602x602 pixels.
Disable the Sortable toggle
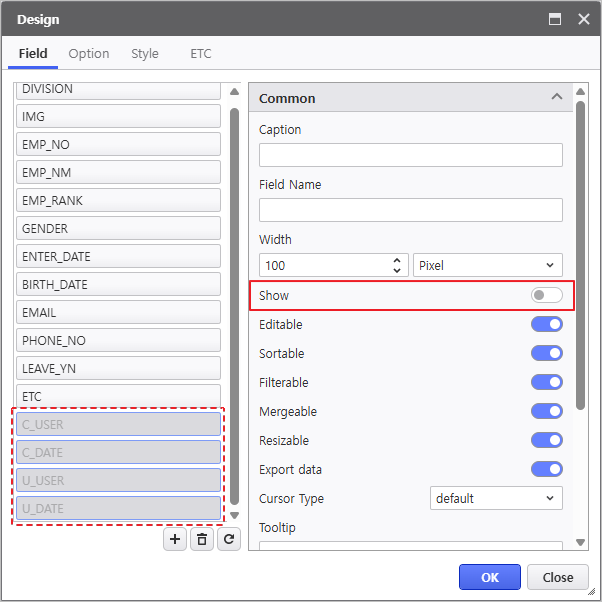pos(546,354)
